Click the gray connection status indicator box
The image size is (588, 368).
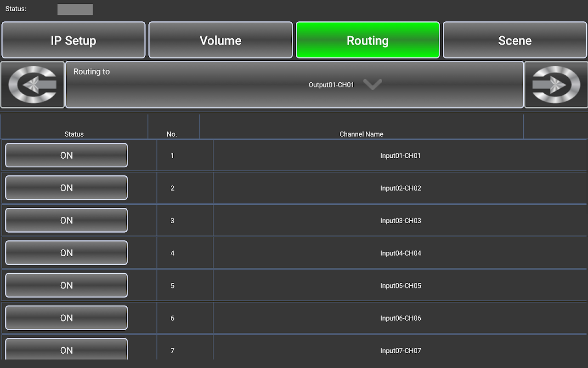(75, 9)
